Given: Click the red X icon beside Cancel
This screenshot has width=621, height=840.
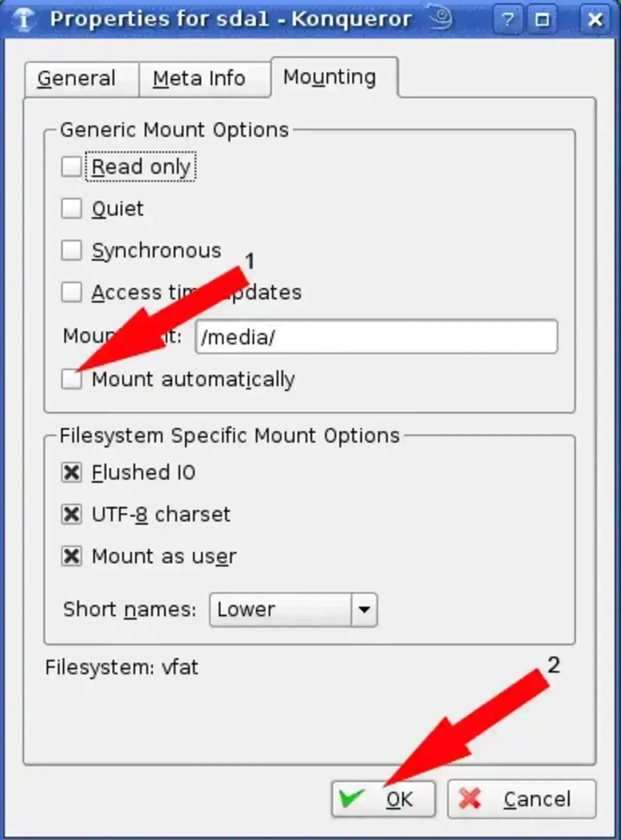Looking at the screenshot, I should (472, 798).
